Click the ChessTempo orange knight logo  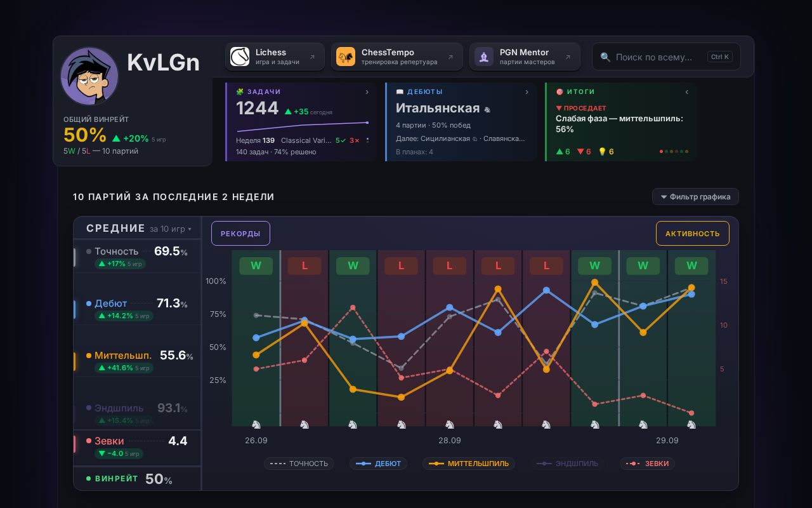click(346, 57)
